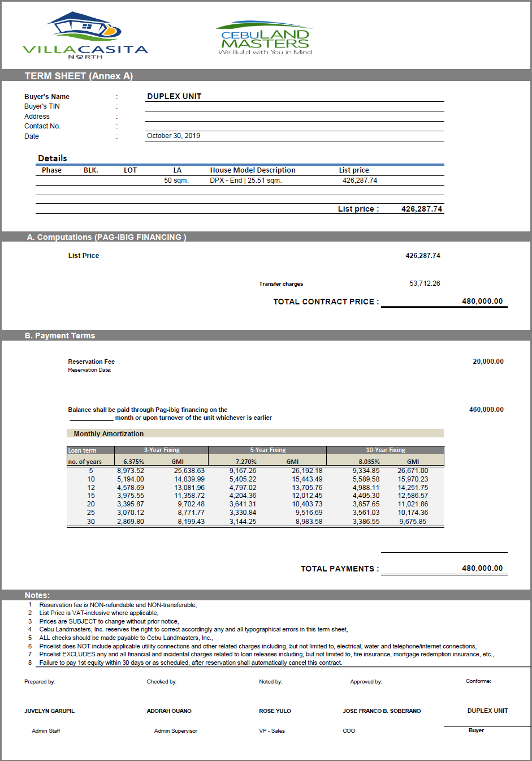
Task: Click the VP - Sales title
Action: [272, 731]
